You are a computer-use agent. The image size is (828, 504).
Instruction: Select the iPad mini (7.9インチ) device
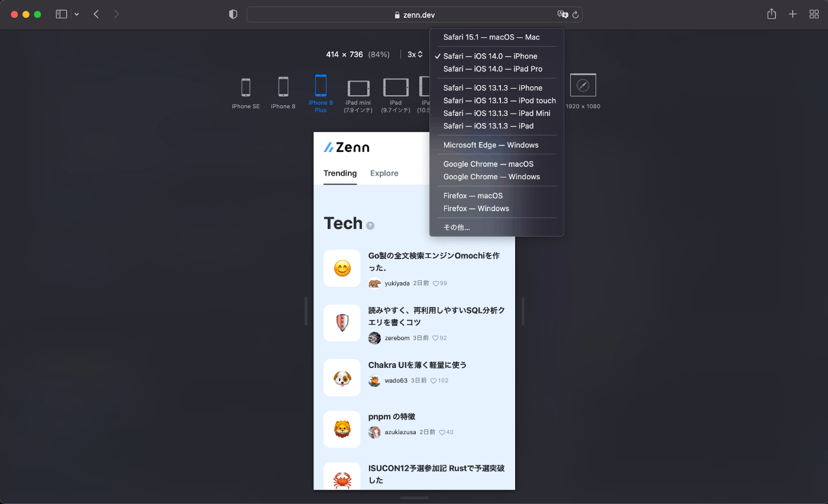tap(358, 96)
